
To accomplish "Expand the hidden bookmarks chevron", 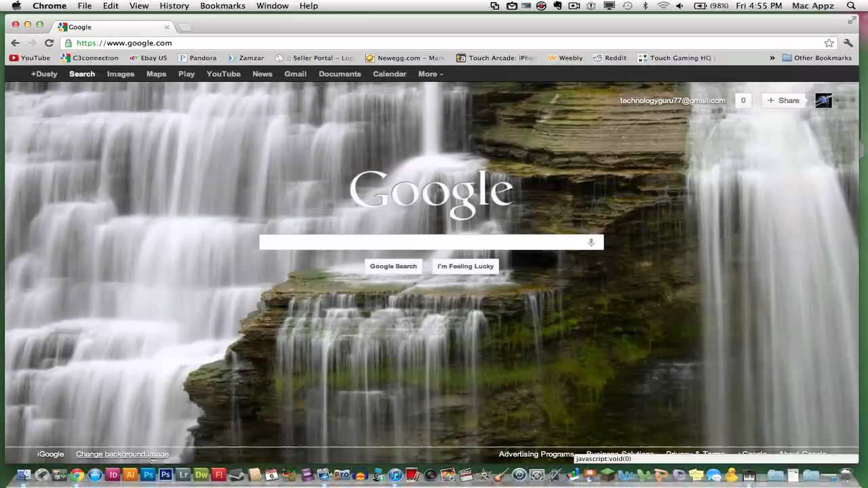I will point(772,58).
